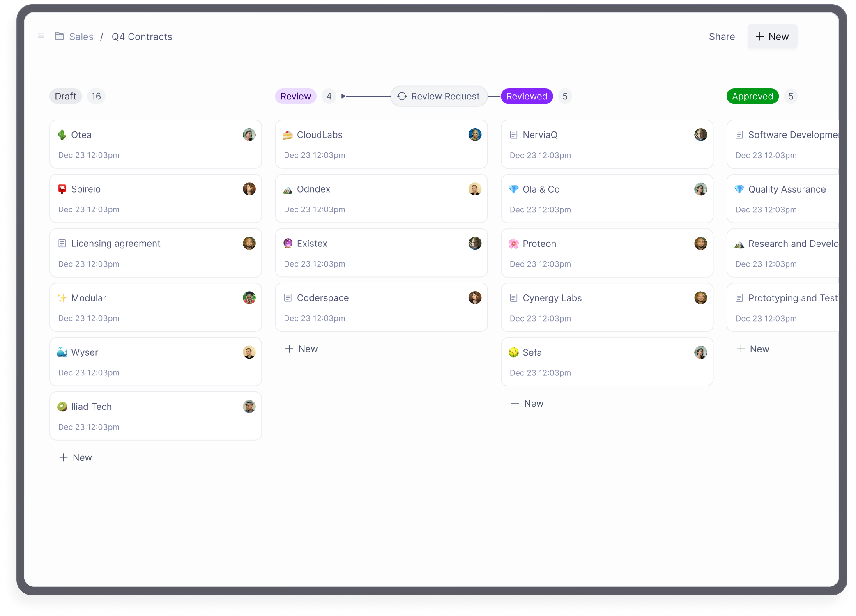Select the sparkles icon on the Modular card
Image resolution: width=856 pixels, height=616 pixels.
(x=62, y=298)
